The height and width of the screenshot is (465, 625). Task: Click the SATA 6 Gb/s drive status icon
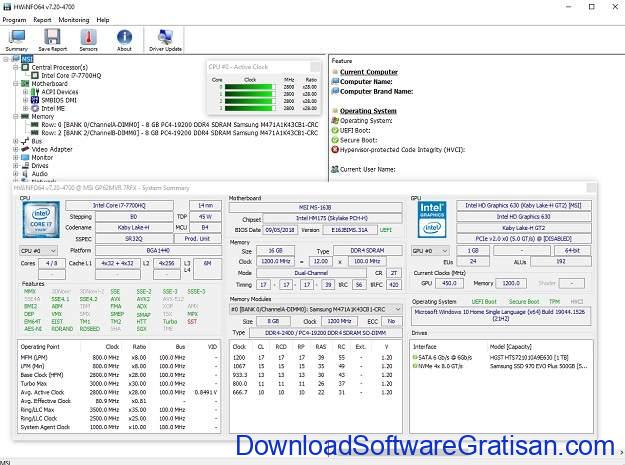click(x=415, y=357)
